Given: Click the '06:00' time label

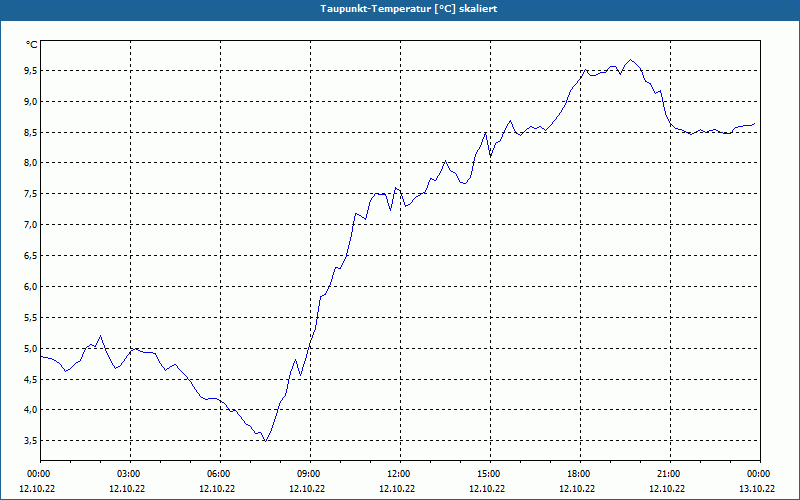Looking at the screenshot, I should tap(218, 474).
